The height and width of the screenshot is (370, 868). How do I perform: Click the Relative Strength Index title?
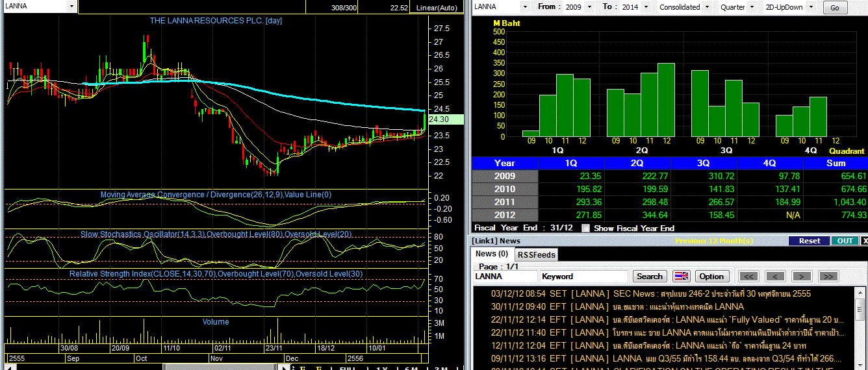(x=216, y=274)
